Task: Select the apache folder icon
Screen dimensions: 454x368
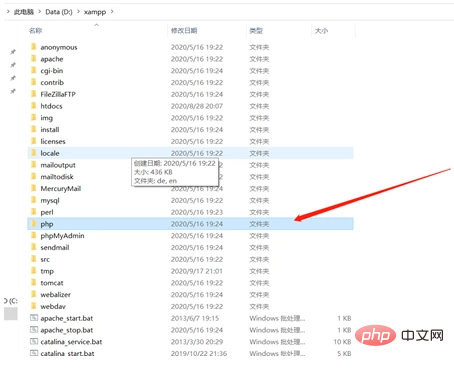Action: [33, 59]
